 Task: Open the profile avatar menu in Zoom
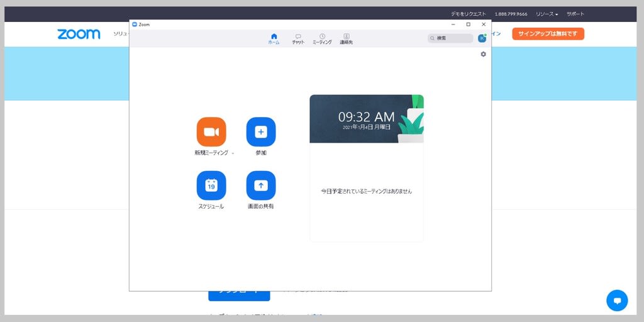482,38
